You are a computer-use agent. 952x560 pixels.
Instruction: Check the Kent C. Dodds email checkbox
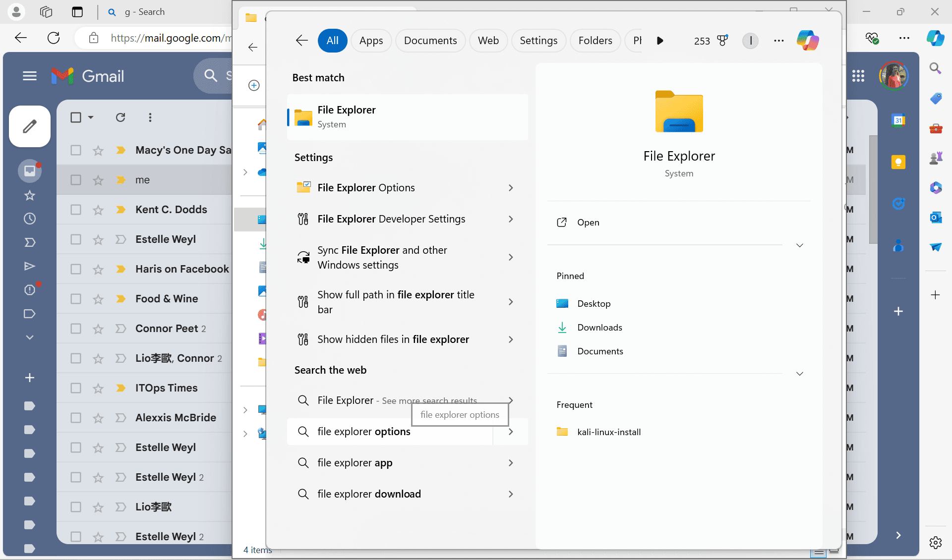76,210
